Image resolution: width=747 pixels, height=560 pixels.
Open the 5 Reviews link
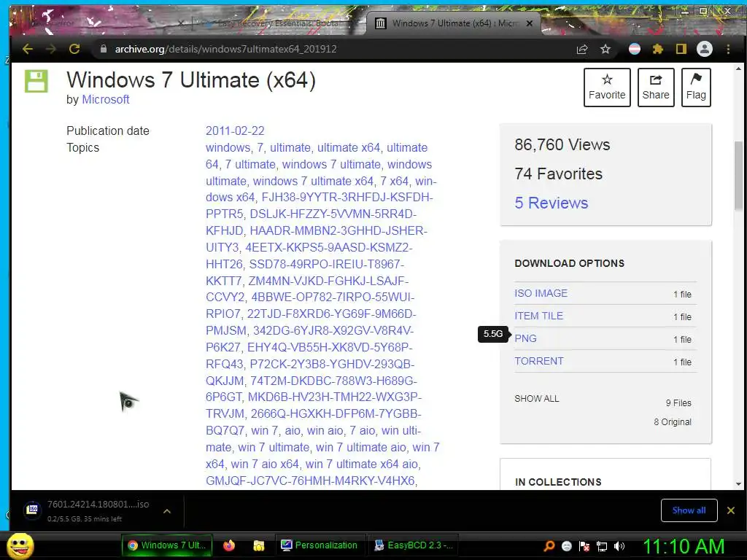[x=551, y=203]
